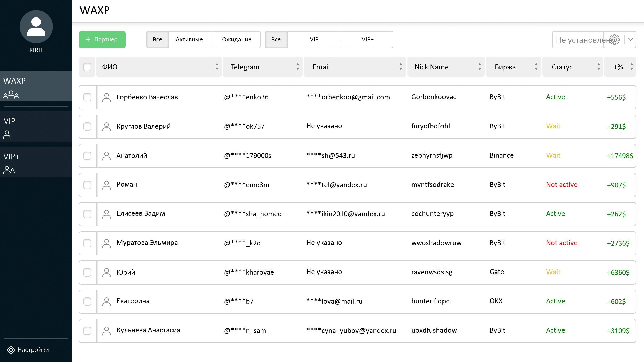Click gear icon in Не установлено field
Viewport: 644px width, 362px height.
click(x=615, y=40)
